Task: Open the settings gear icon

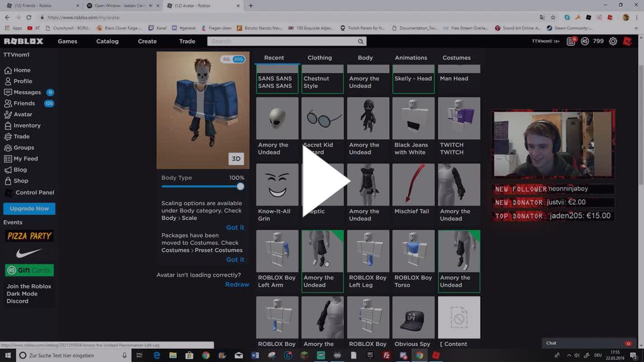Action: pyautogui.click(x=613, y=41)
